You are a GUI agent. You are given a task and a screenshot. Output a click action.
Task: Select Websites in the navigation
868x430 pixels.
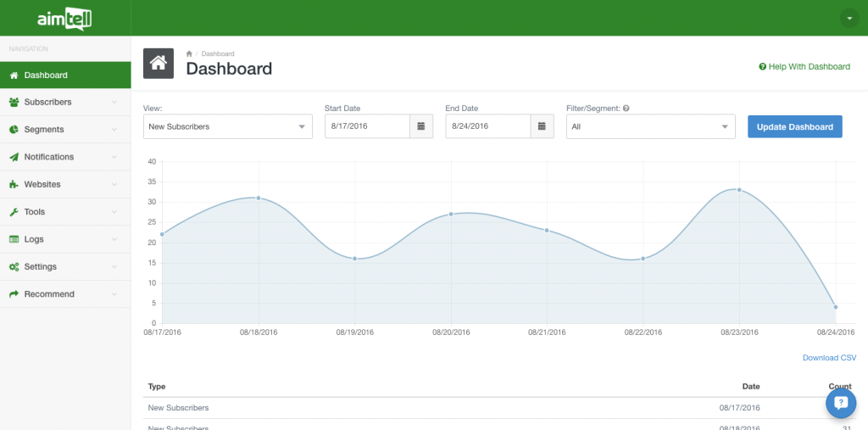point(65,185)
